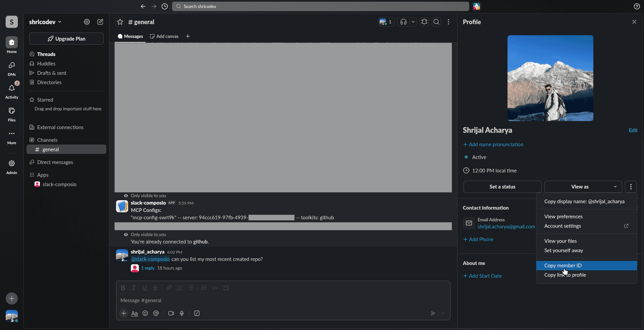Click the Message #general input field
Image resolution: width=644 pixels, height=330 pixels.
(283, 300)
